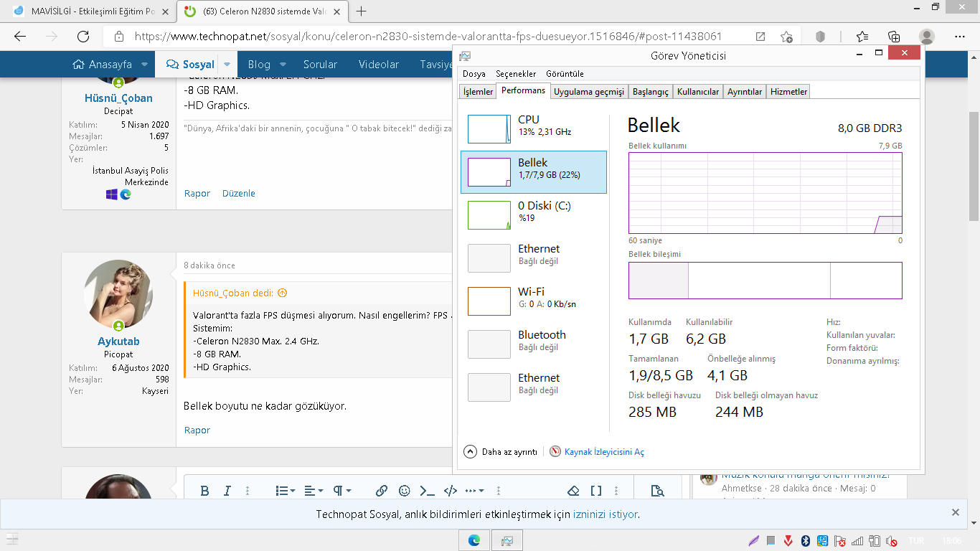Click Rapor under Hüsnü_Çoban's post
The height and width of the screenshot is (551, 980).
(197, 194)
